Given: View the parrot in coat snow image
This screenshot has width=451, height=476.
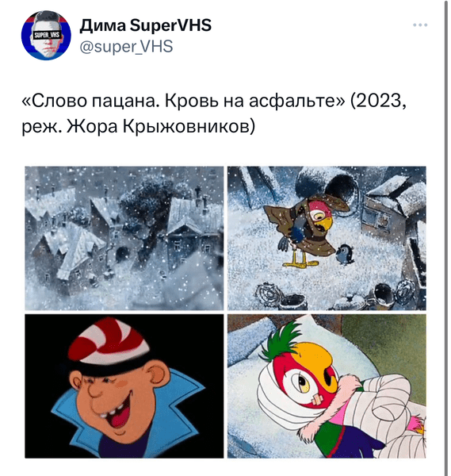Looking at the screenshot, I should (x=327, y=238).
